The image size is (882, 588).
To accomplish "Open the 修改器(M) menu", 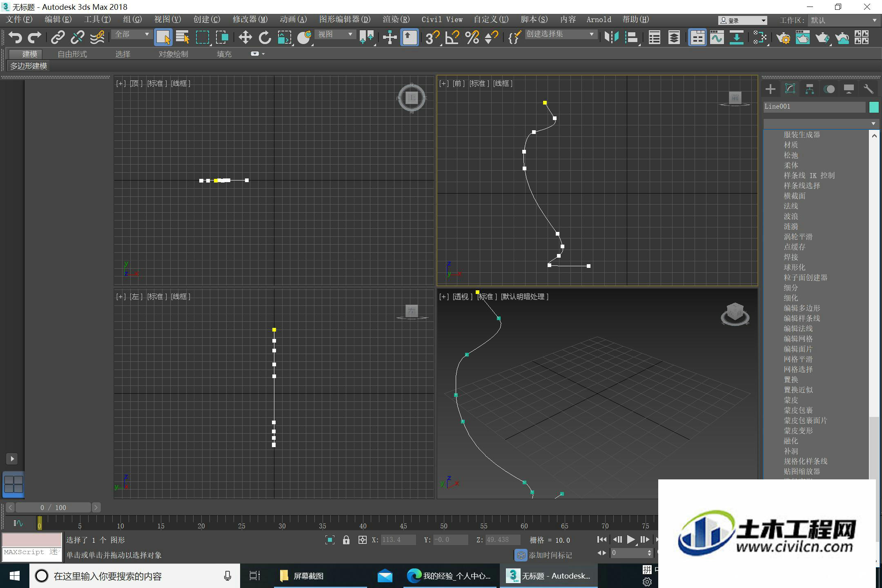I will (250, 20).
